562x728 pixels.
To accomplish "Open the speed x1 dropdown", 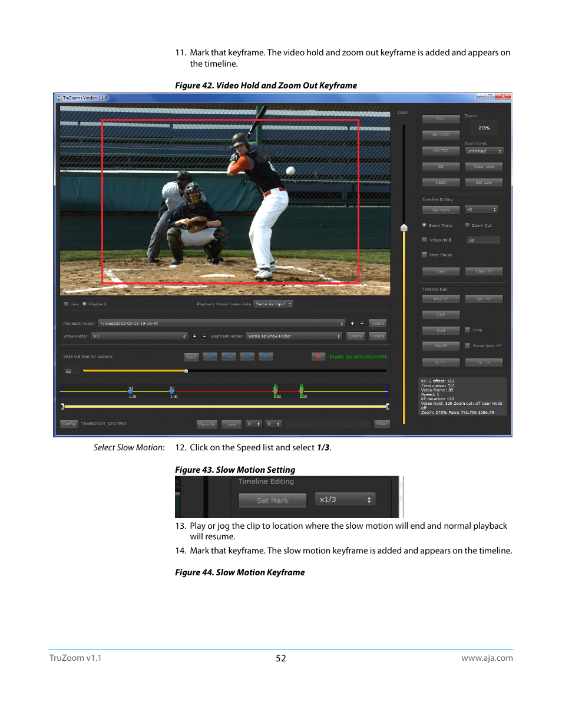I will point(482,209).
